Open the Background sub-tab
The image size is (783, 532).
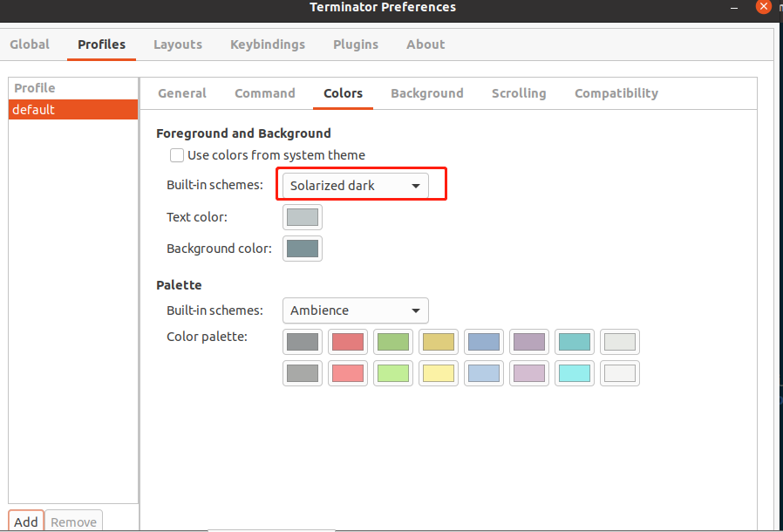coord(427,93)
